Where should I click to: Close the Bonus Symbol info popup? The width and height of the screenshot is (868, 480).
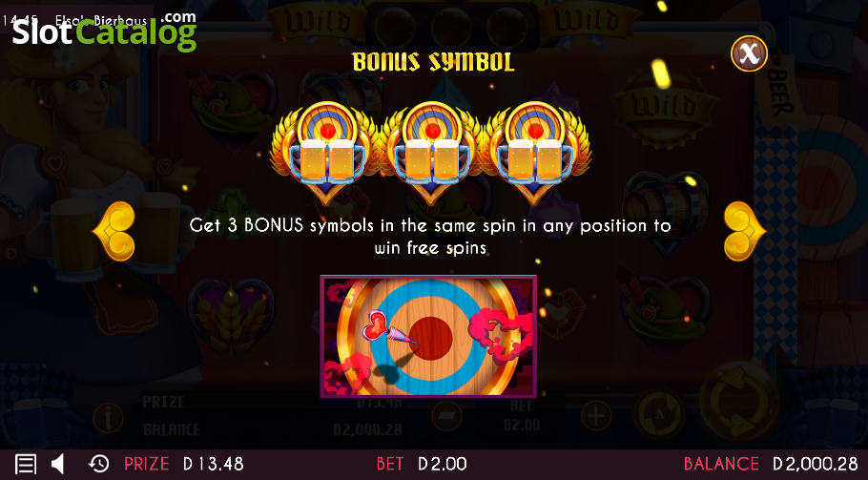[x=749, y=53]
